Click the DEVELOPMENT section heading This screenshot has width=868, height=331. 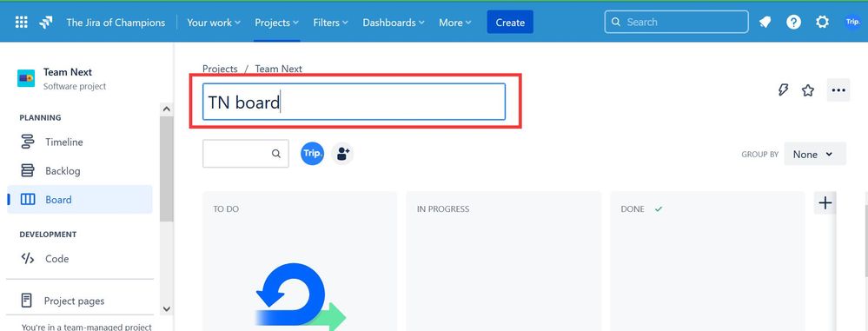point(48,235)
